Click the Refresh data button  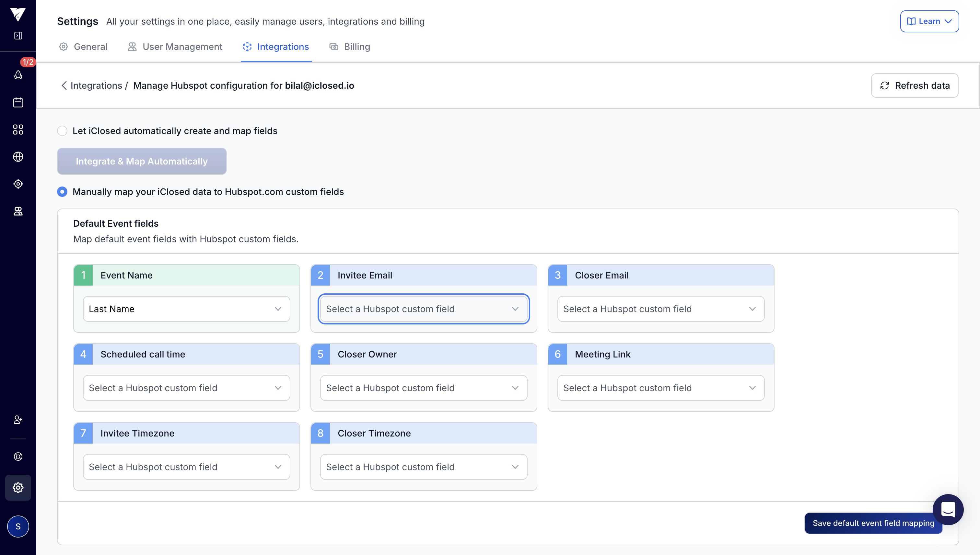click(914, 85)
